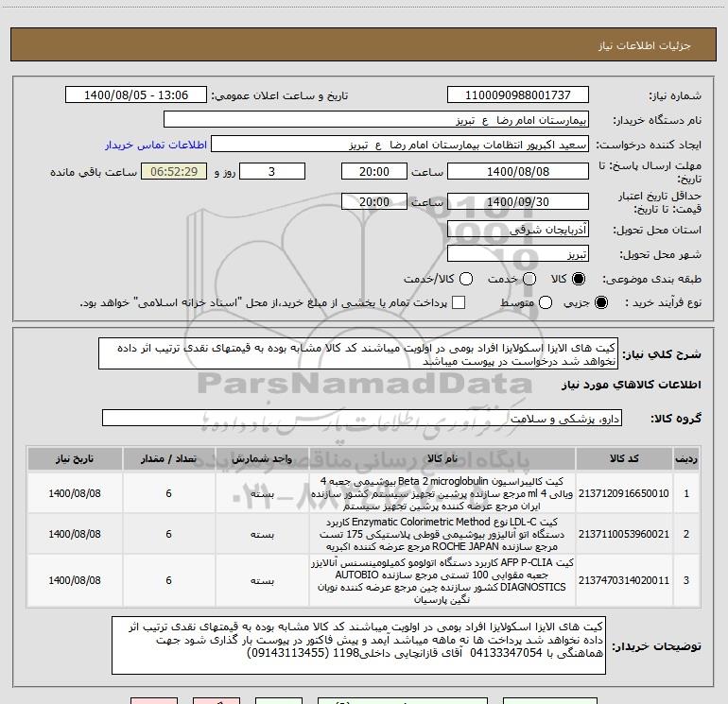Click the جزئیات اطلاعات نیاز header title

click(645, 45)
